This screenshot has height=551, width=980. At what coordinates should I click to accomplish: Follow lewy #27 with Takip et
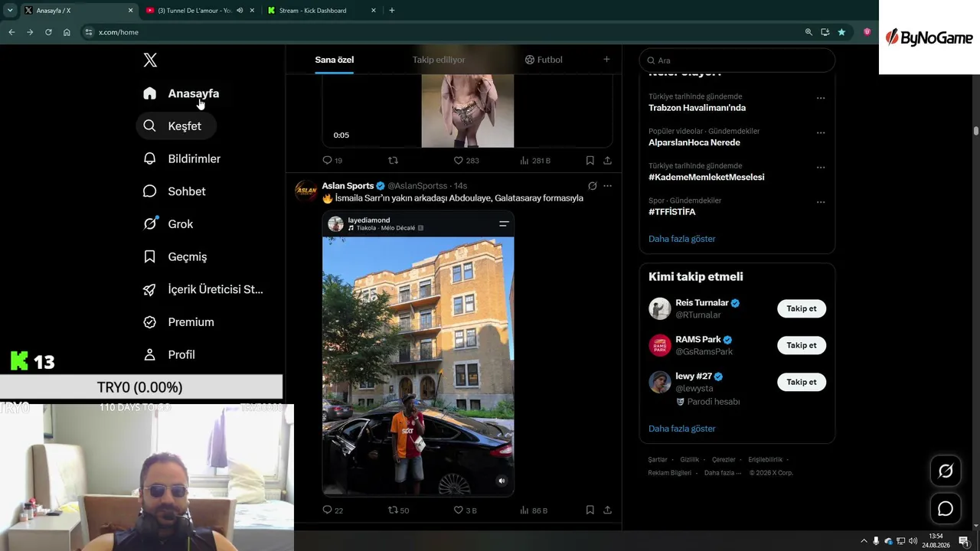[x=802, y=382]
